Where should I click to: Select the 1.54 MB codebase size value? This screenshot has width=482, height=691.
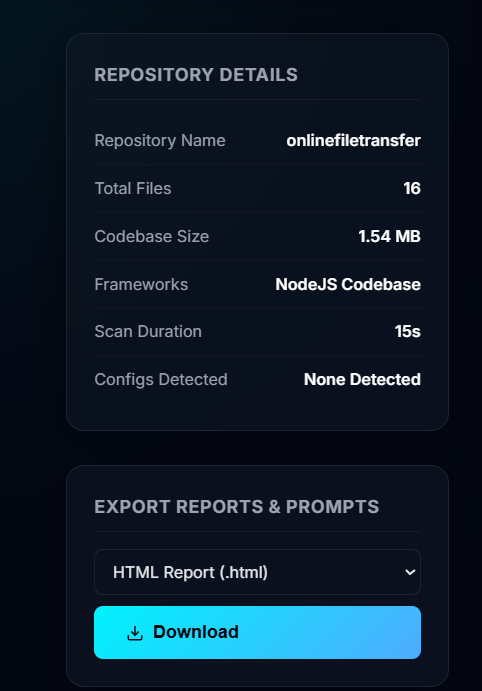389,236
